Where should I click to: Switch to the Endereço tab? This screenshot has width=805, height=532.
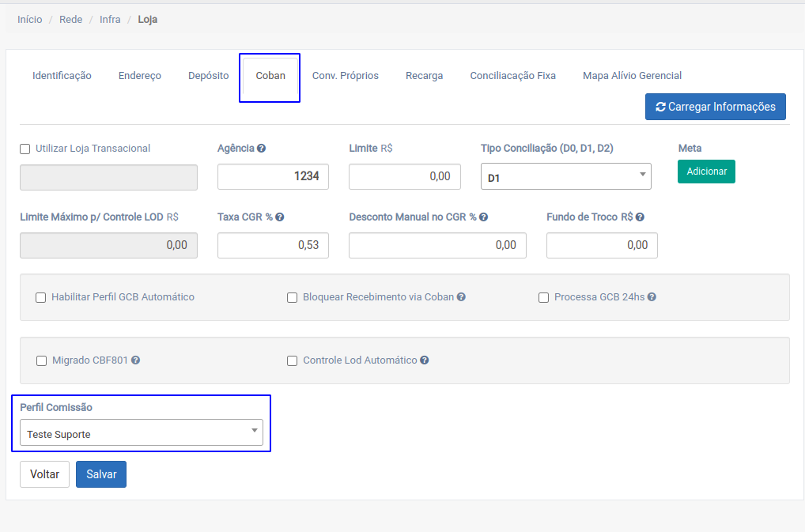(x=140, y=76)
